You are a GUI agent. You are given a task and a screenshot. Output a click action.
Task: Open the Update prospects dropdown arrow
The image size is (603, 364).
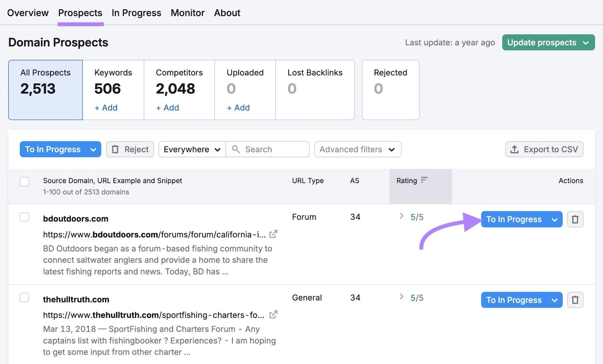point(585,42)
